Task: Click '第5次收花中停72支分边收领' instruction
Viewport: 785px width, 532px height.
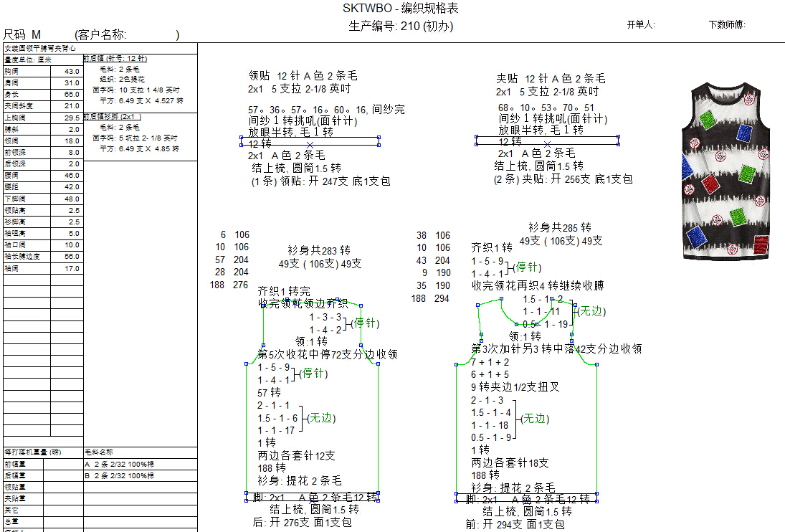Action: pos(328,354)
